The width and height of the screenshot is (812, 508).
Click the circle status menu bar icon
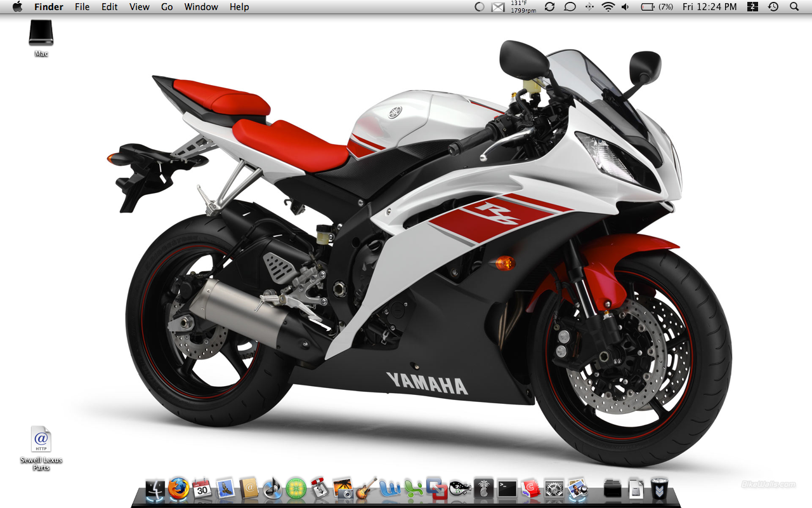(480, 7)
